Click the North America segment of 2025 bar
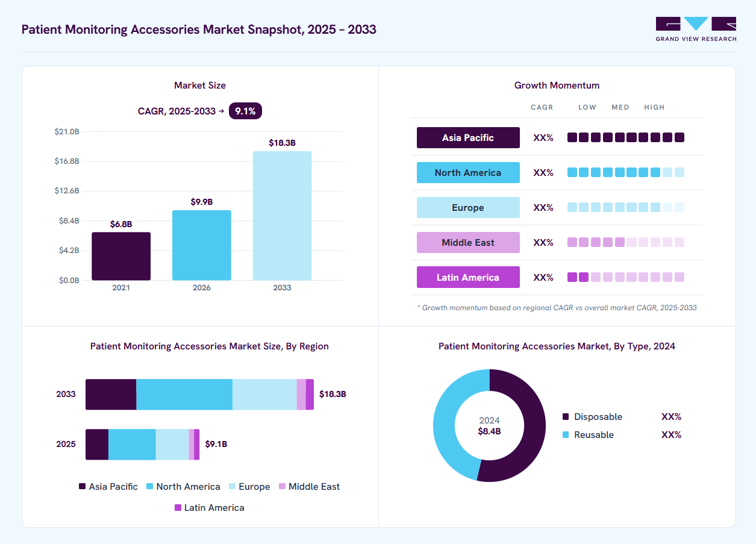 132,445
